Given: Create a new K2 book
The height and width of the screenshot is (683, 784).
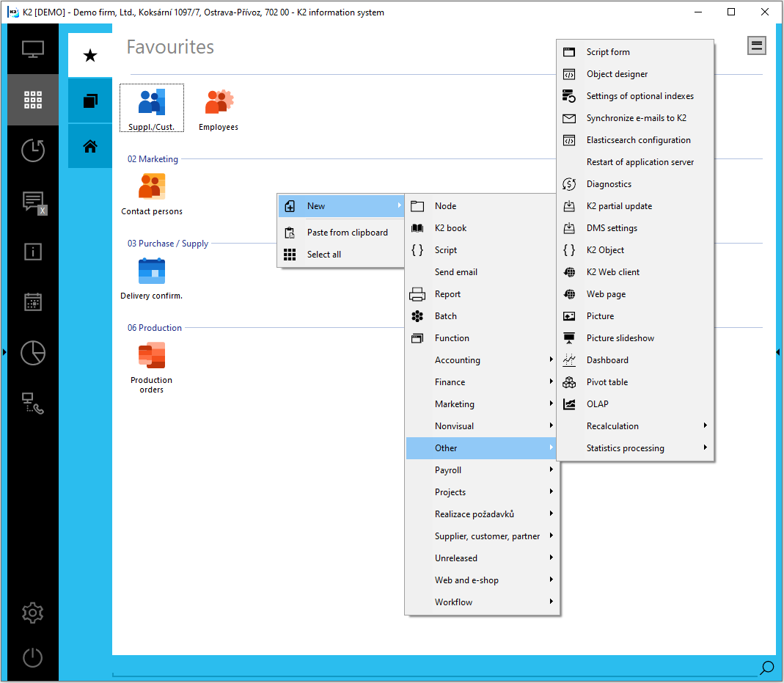Looking at the screenshot, I should click(x=481, y=228).
